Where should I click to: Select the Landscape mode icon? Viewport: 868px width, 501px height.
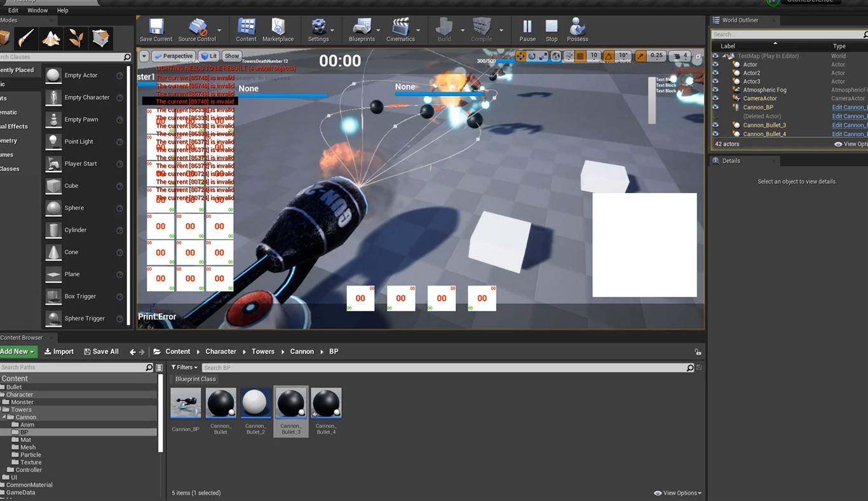coord(51,38)
